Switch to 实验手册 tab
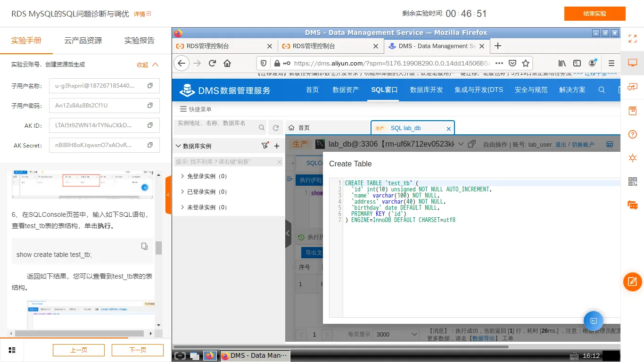 coord(26,41)
